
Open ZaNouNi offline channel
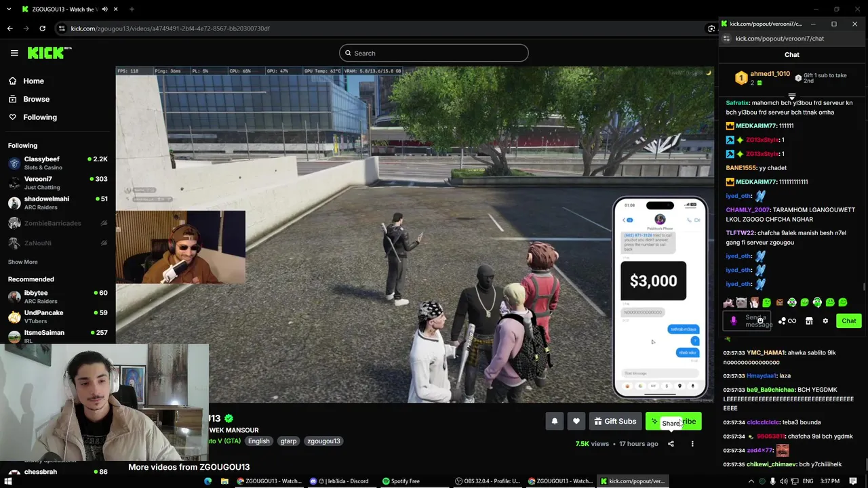(x=58, y=243)
